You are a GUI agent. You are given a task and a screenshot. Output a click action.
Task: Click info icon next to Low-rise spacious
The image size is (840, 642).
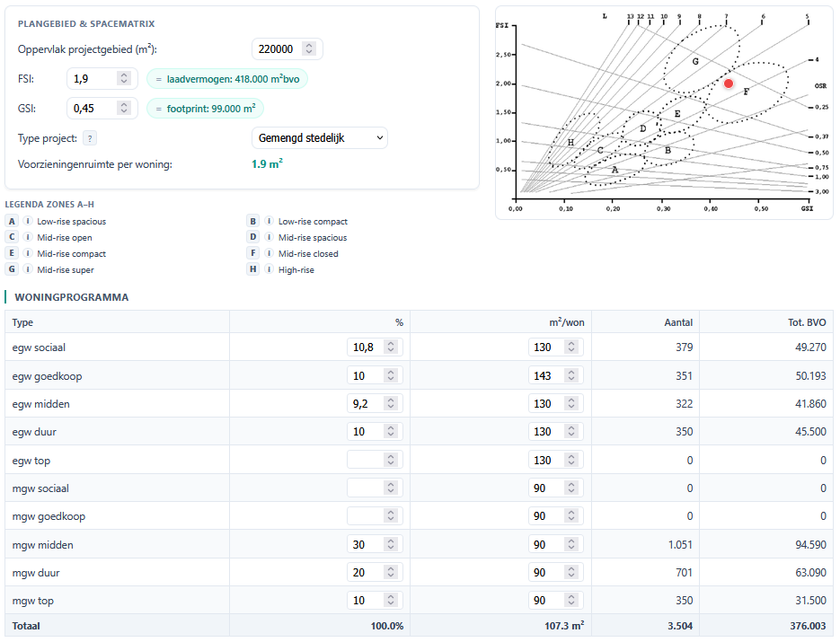pos(27,222)
